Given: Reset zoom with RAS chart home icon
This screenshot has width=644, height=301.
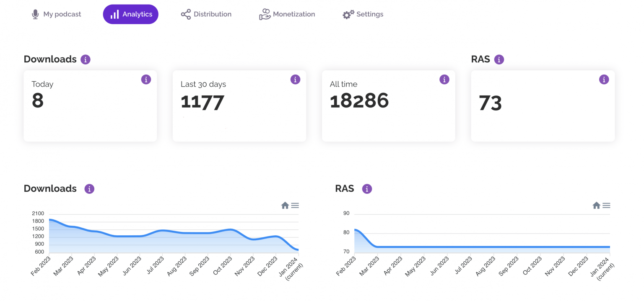Looking at the screenshot, I should [x=597, y=206].
